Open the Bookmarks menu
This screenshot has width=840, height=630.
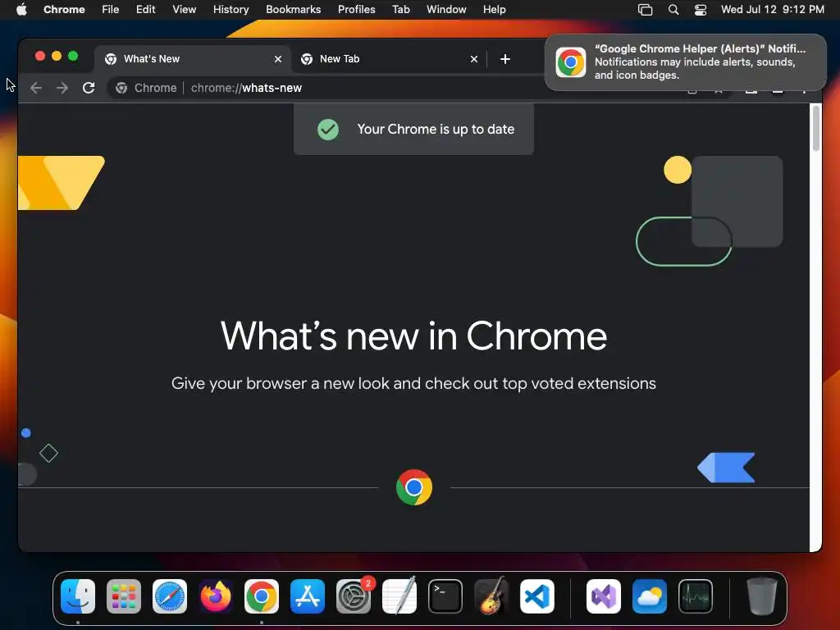point(293,10)
